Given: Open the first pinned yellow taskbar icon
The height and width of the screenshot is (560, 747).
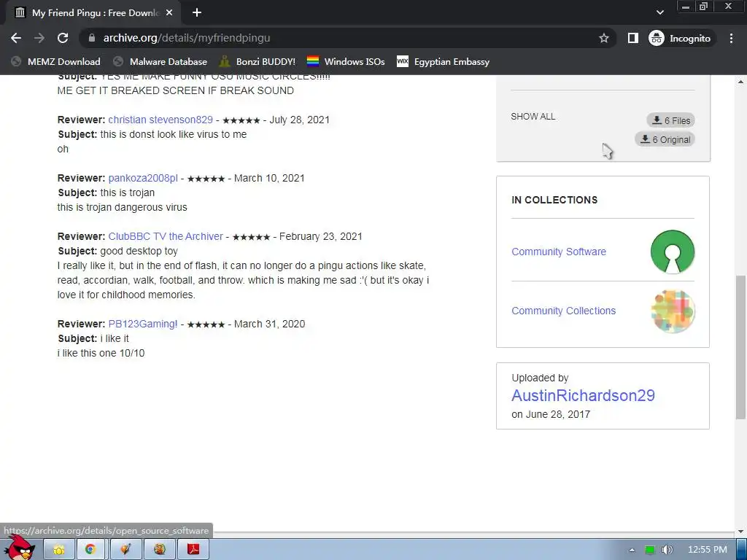Looking at the screenshot, I should tap(59, 550).
